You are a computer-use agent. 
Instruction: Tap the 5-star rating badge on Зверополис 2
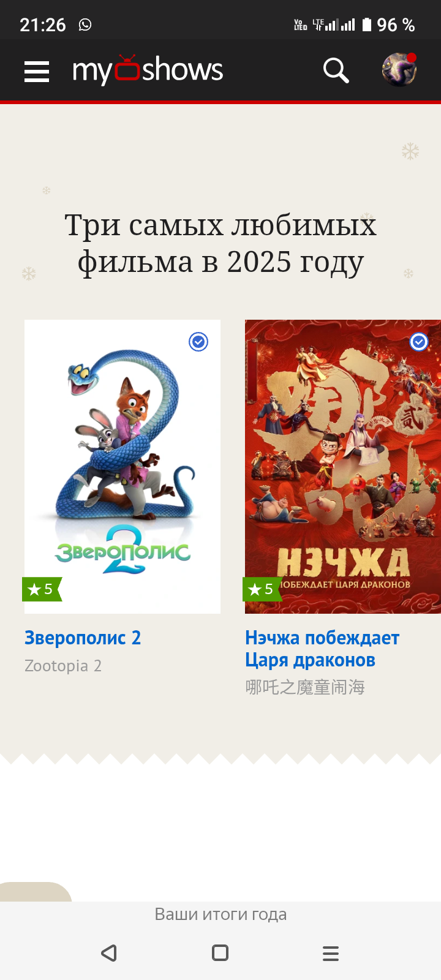[x=42, y=589]
